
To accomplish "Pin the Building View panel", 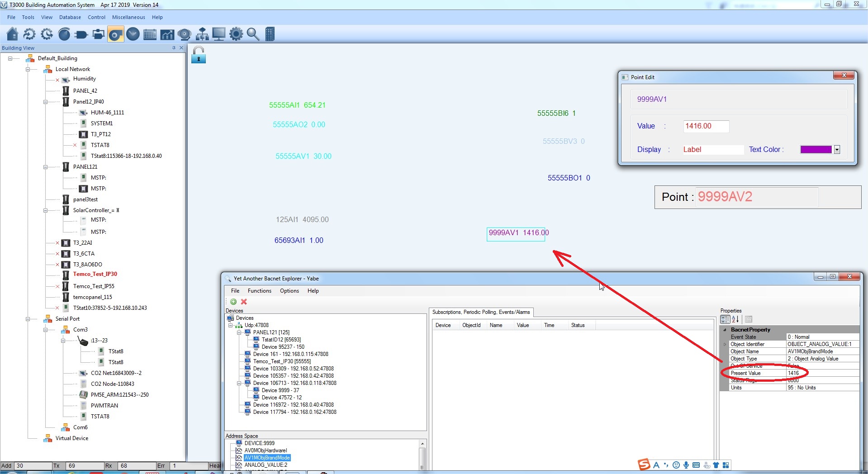I will 174,48.
